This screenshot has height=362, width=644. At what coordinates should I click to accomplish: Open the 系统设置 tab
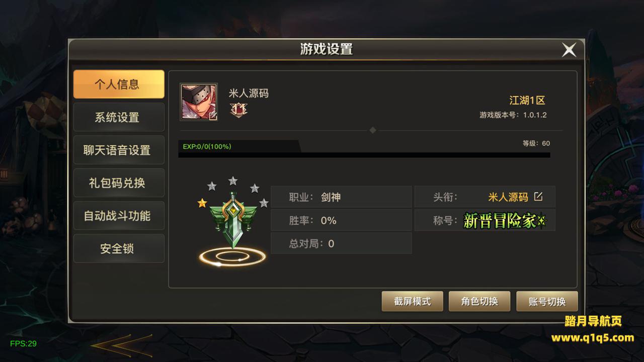pos(119,117)
